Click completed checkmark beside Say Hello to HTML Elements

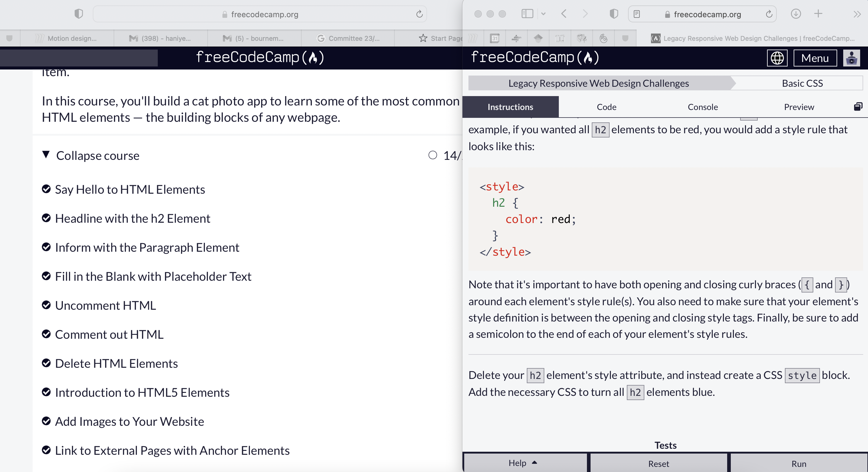coord(46,189)
